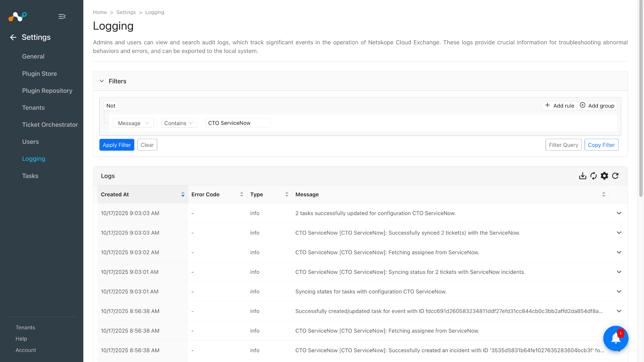Click message 'Syncing status for 2 tickets'
Image resolution: width=644 pixels, height=362 pixels.
pyautogui.click(x=410, y=272)
